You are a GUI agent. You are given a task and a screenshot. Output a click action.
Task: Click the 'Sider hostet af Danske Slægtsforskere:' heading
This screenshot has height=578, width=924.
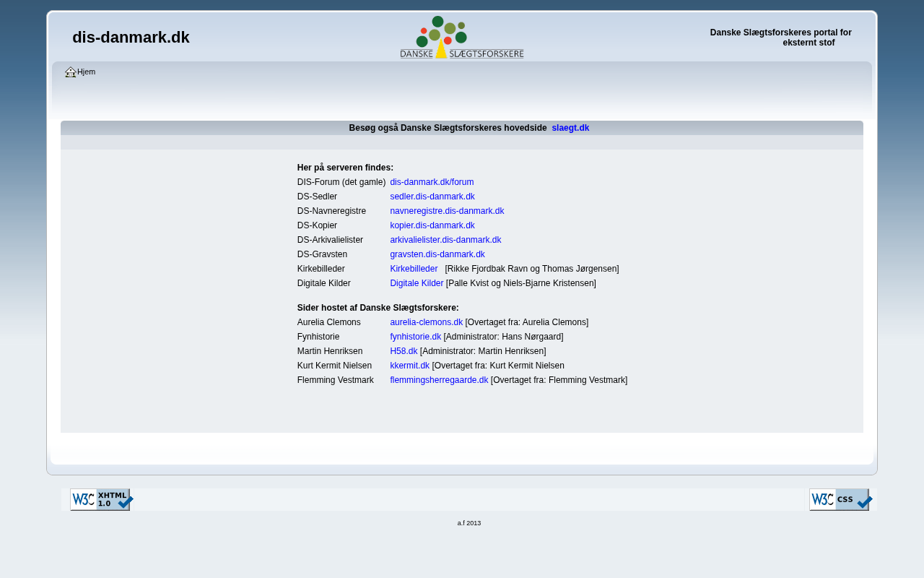pos(378,308)
